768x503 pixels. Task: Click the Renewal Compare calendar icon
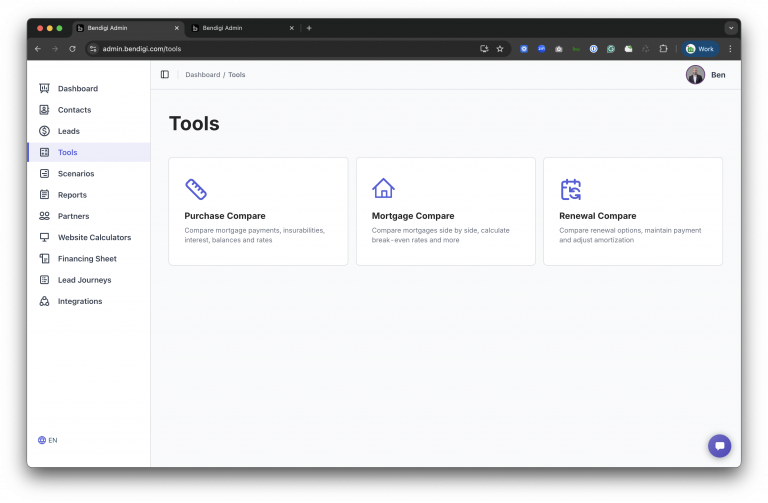click(x=570, y=189)
